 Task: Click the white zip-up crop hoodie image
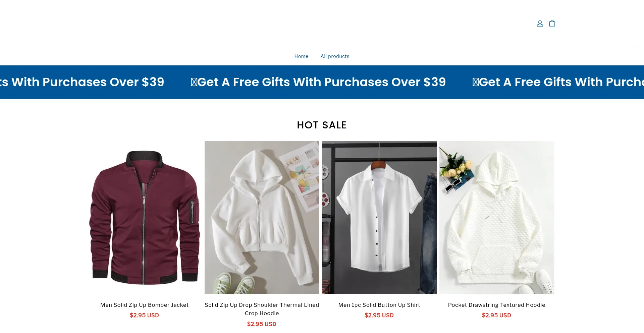(262, 217)
